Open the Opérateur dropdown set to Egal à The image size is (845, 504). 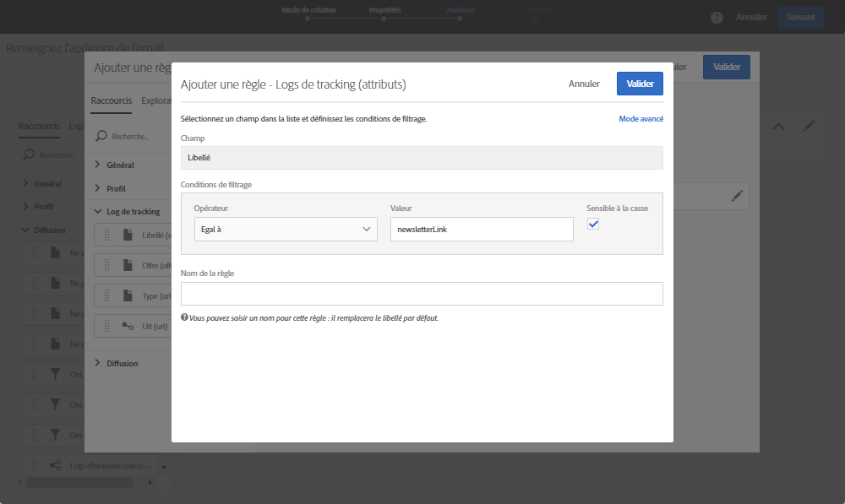point(286,229)
